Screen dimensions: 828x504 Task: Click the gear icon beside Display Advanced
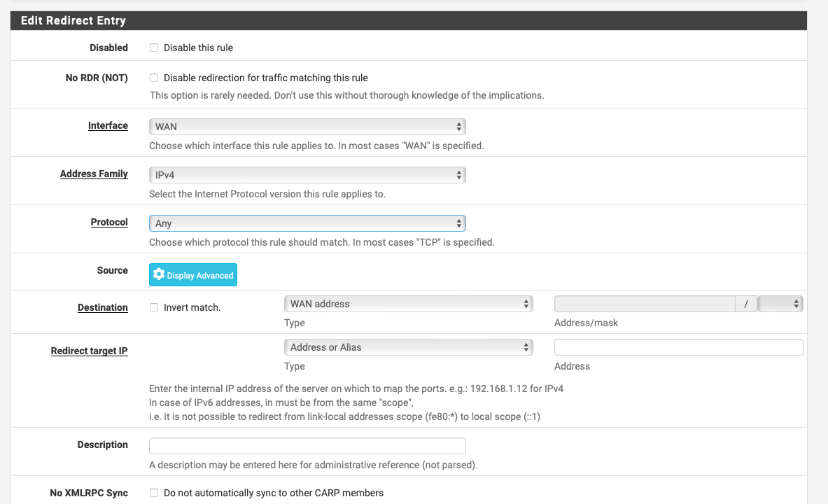pyautogui.click(x=159, y=275)
